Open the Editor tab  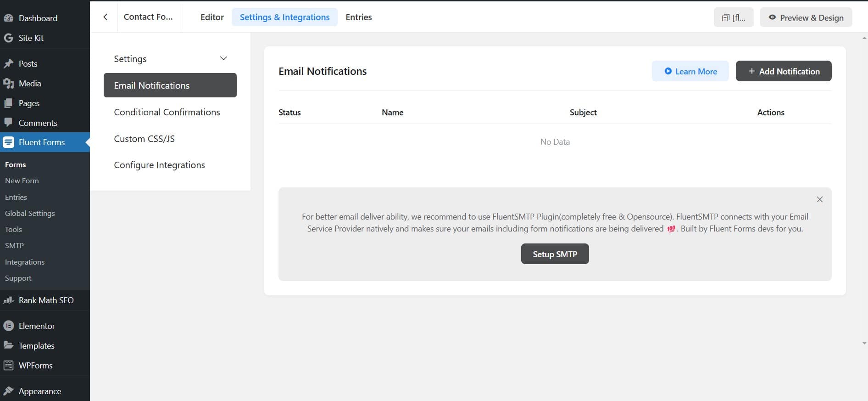pyautogui.click(x=212, y=17)
